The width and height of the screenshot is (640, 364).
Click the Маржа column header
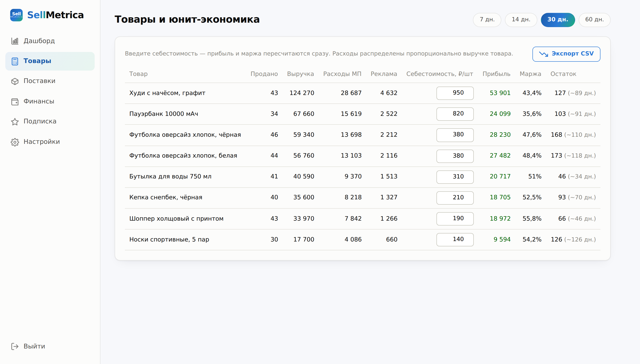530,74
